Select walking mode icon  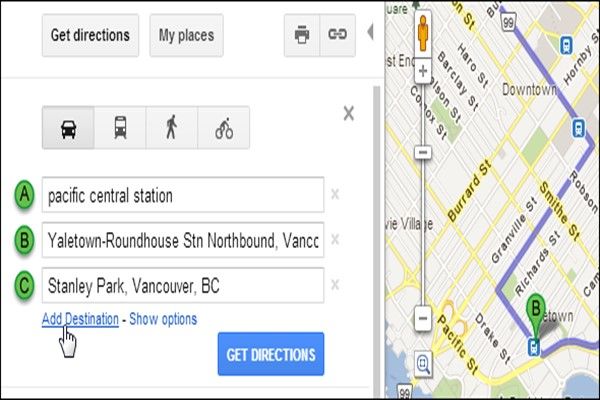(171, 129)
